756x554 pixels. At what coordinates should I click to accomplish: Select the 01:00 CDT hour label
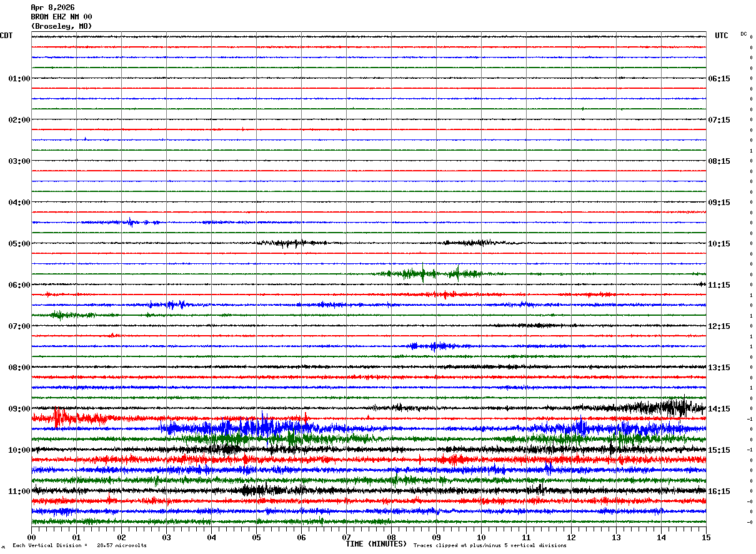click(x=19, y=79)
